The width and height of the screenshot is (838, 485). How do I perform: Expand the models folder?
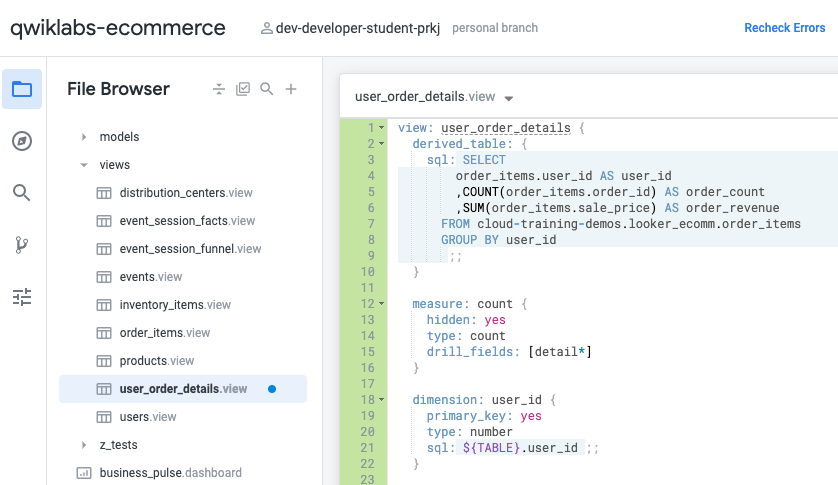tap(84, 137)
